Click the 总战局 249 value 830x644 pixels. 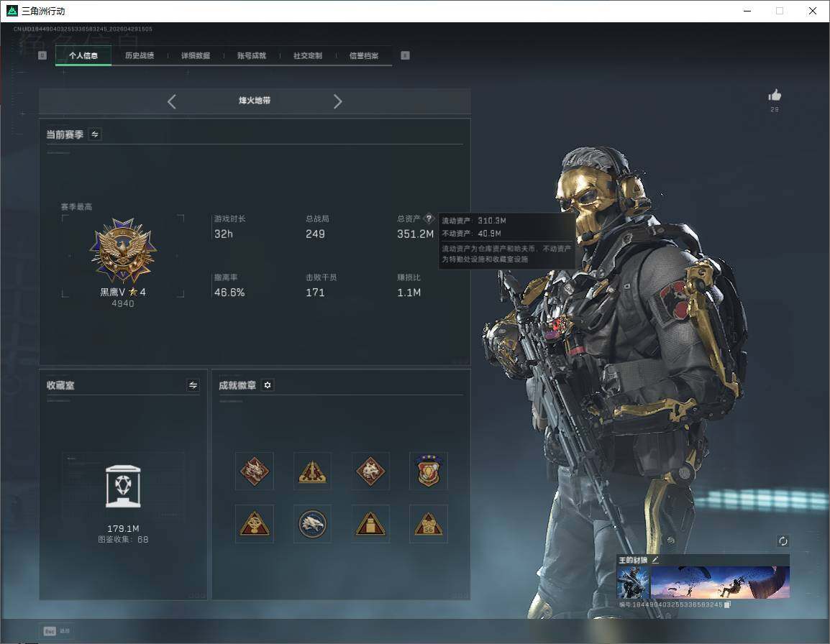[x=315, y=234]
